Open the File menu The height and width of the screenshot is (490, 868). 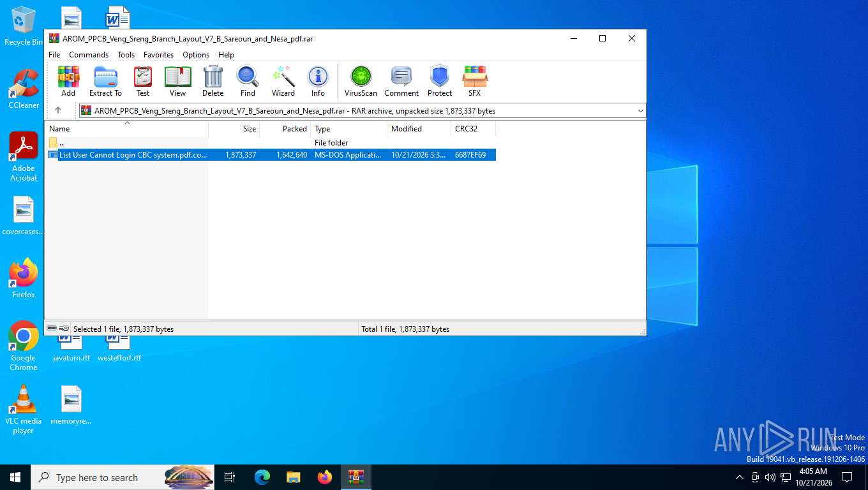pos(54,55)
